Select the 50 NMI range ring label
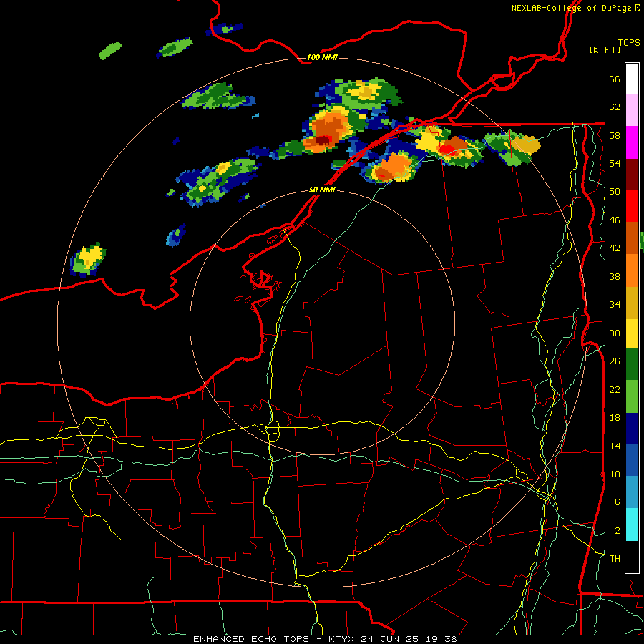Screen dimensions: 644x644 [x=322, y=190]
